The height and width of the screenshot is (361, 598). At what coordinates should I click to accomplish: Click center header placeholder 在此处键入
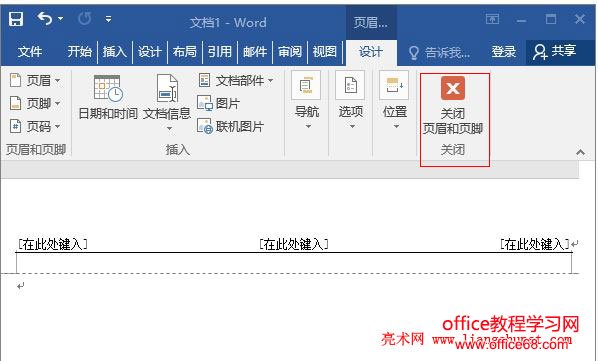tap(294, 244)
